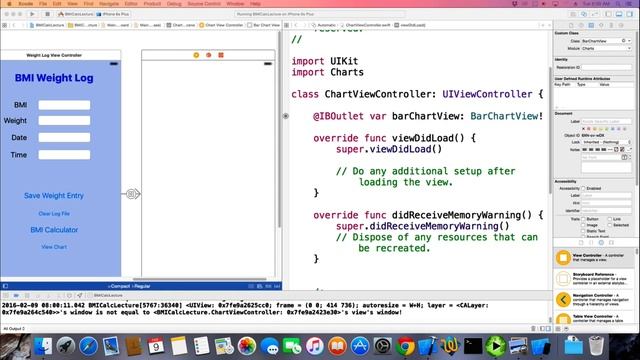Open Terminal from the Dock
The height and width of the screenshot is (360, 640).
point(473,347)
